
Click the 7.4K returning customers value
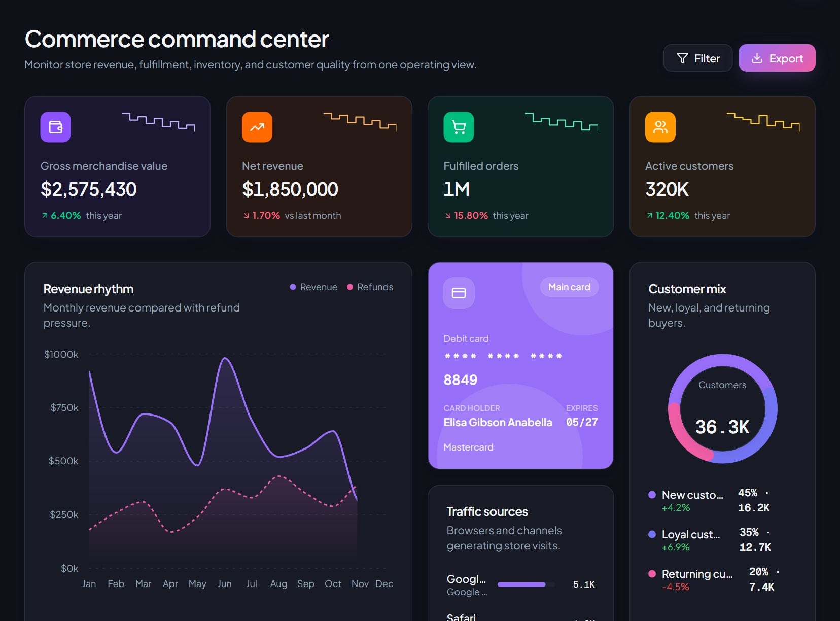click(762, 587)
